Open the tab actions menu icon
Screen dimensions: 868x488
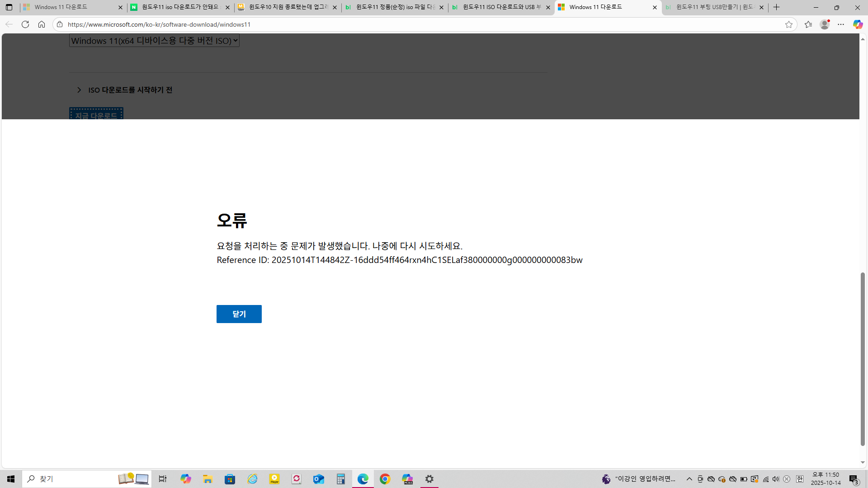tap(9, 7)
